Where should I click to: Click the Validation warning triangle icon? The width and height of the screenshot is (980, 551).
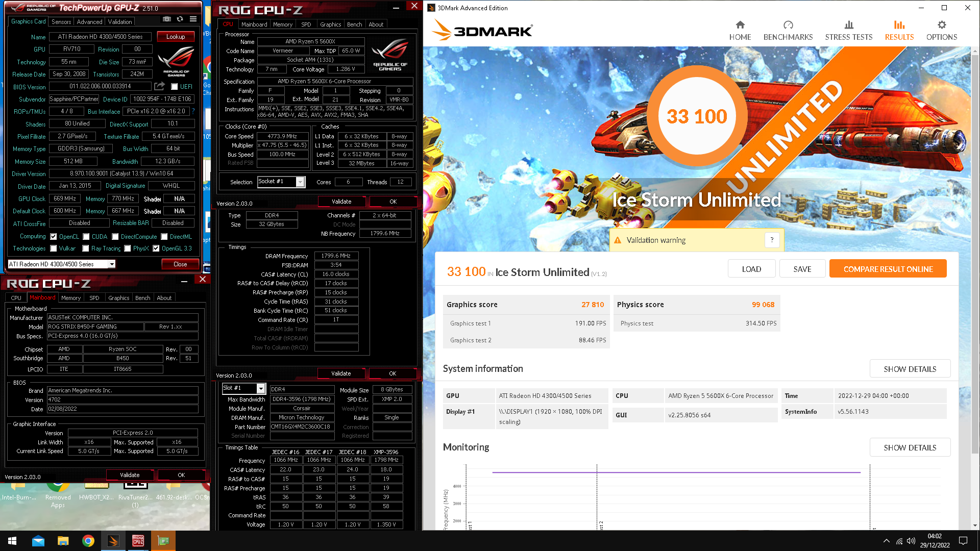(x=617, y=240)
